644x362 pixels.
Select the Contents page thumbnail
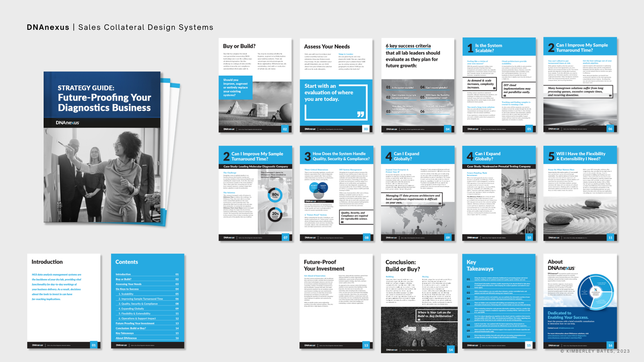[x=148, y=301]
